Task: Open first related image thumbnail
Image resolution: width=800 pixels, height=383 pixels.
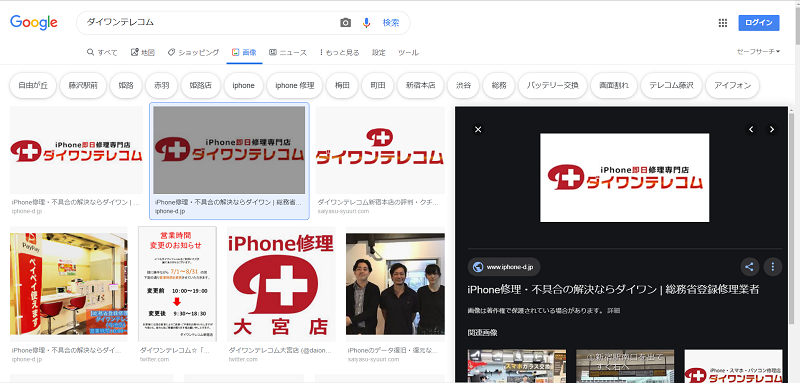Action: tap(517, 366)
